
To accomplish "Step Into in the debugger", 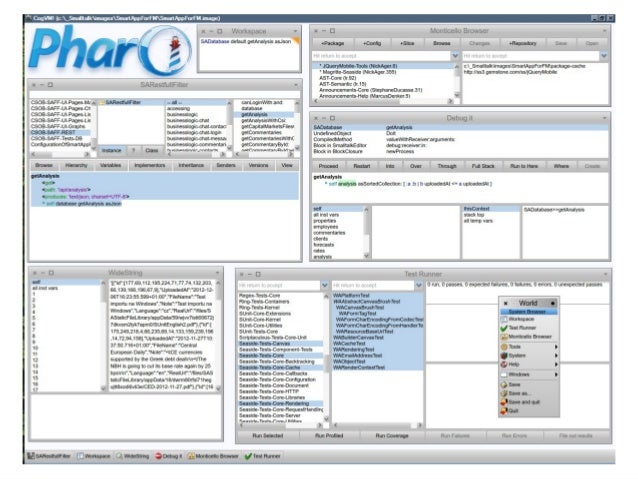I will (390, 166).
